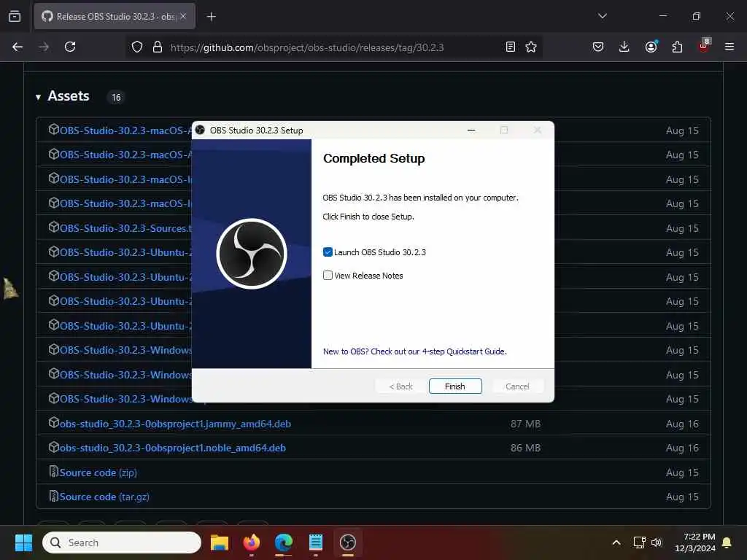View site padlock connection info
Image resolution: width=747 pixels, height=560 pixels.
click(x=158, y=47)
